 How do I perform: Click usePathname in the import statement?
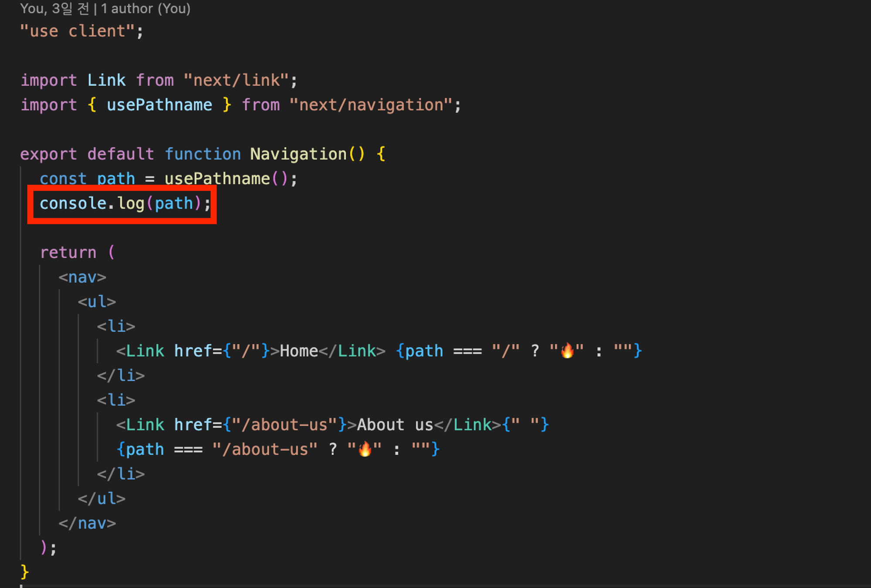[x=159, y=105]
